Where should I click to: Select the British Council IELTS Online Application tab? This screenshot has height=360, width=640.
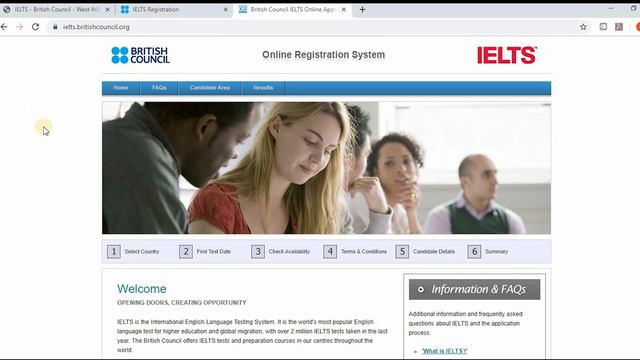coord(292,9)
